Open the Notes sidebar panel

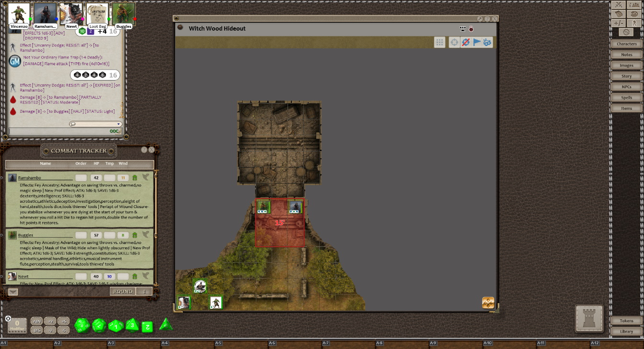pos(626,55)
